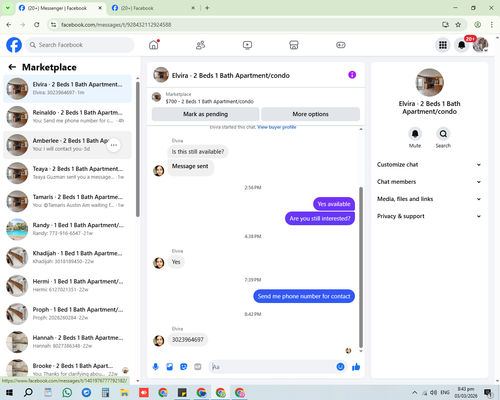Choose a GIF icon in composer
The image size is (500, 400).
pyautogui.click(x=198, y=367)
